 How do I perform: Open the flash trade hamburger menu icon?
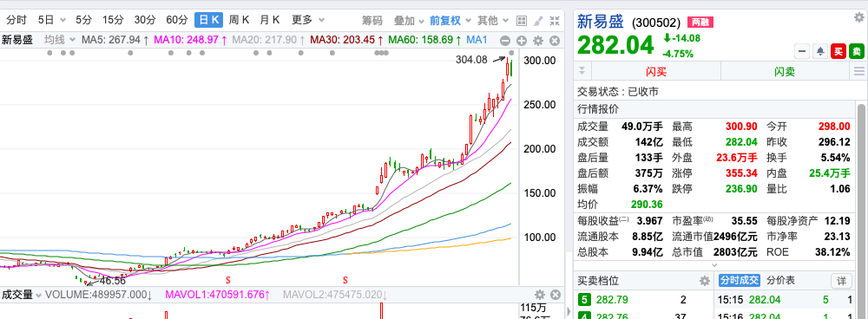pos(859,71)
